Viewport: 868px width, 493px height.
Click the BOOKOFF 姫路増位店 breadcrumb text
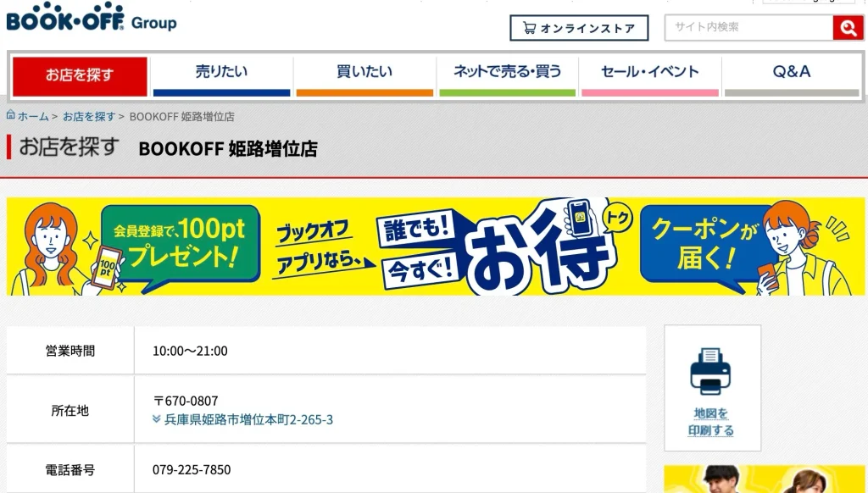pos(181,117)
